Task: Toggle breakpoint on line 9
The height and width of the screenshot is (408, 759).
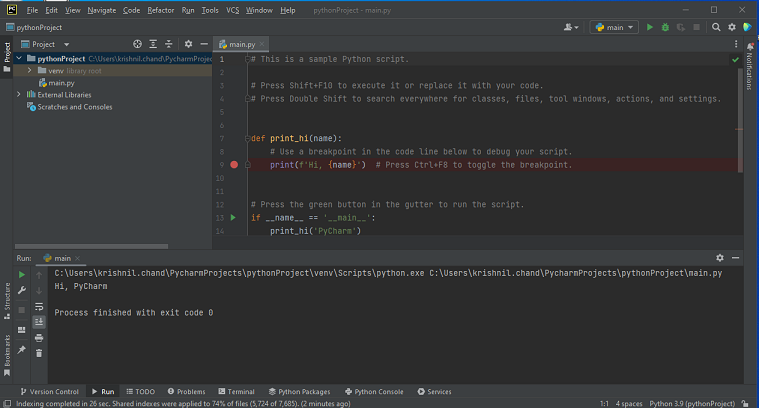Action: [234, 165]
